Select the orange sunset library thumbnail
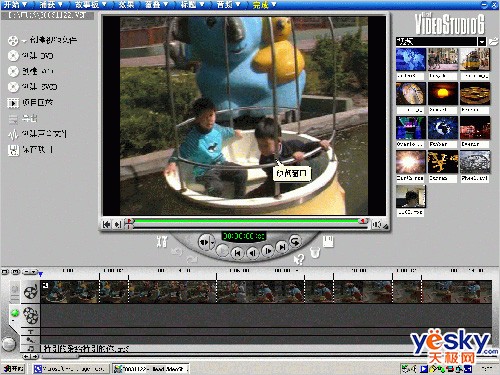The image size is (500, 375). 443,94
